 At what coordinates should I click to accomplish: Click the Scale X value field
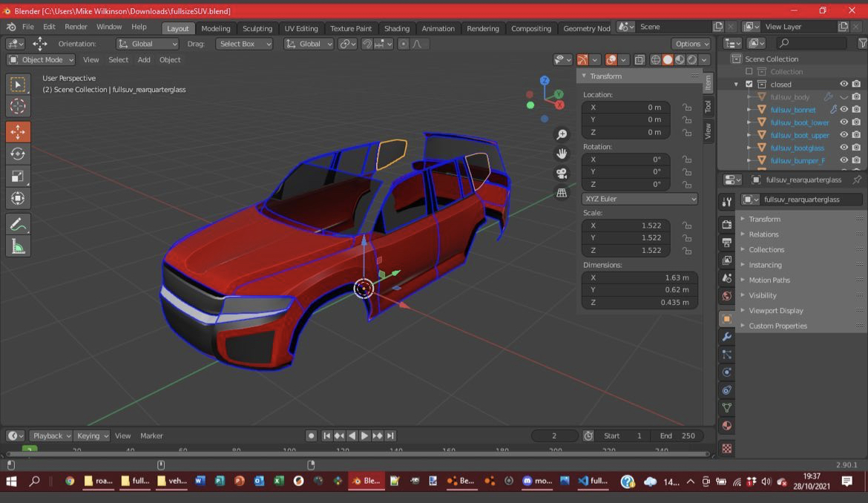(x=626, y=226)
